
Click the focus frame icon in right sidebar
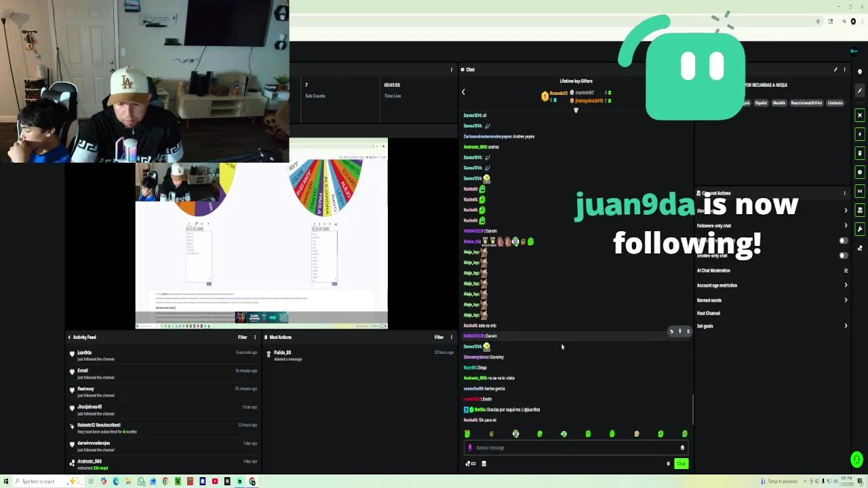[860, 115]
